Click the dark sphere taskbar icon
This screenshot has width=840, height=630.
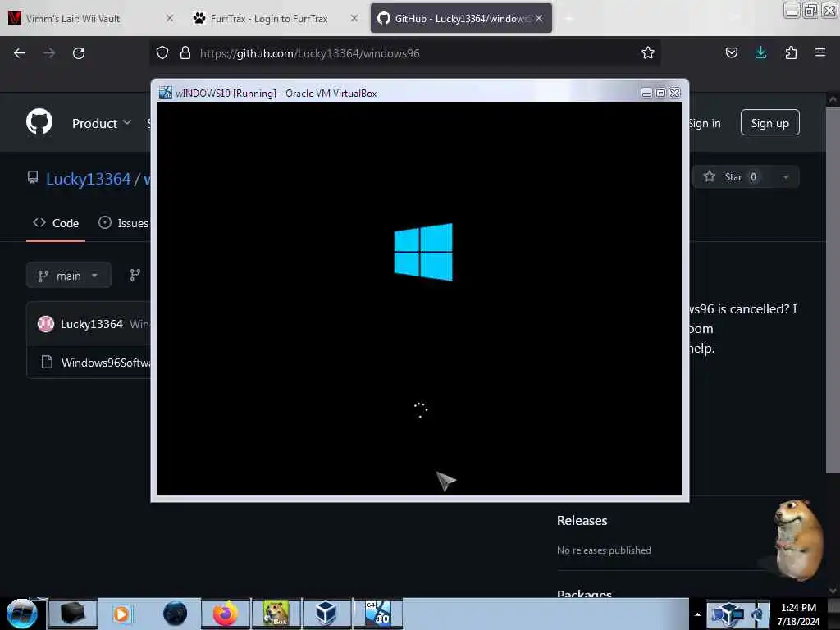click(176, 614)
